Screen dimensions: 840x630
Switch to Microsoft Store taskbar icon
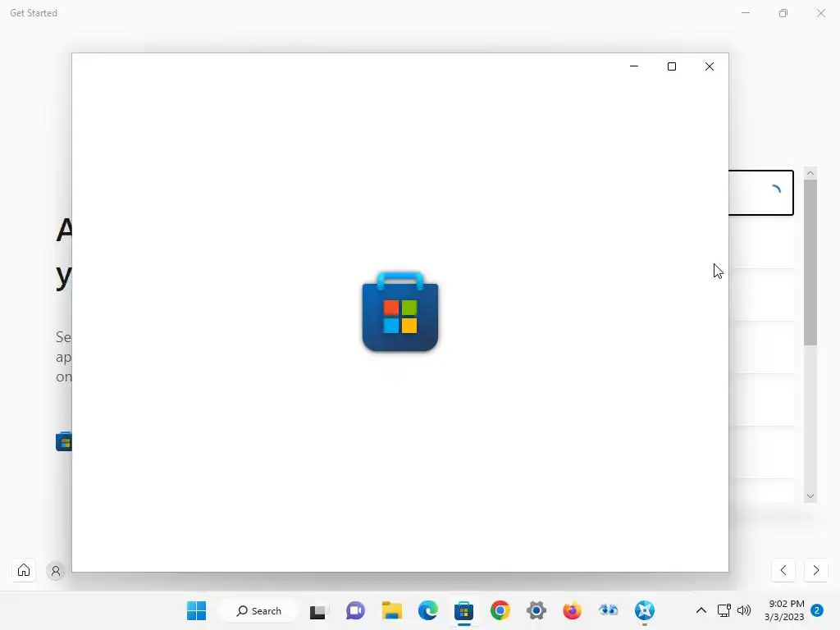click(464, 610)
